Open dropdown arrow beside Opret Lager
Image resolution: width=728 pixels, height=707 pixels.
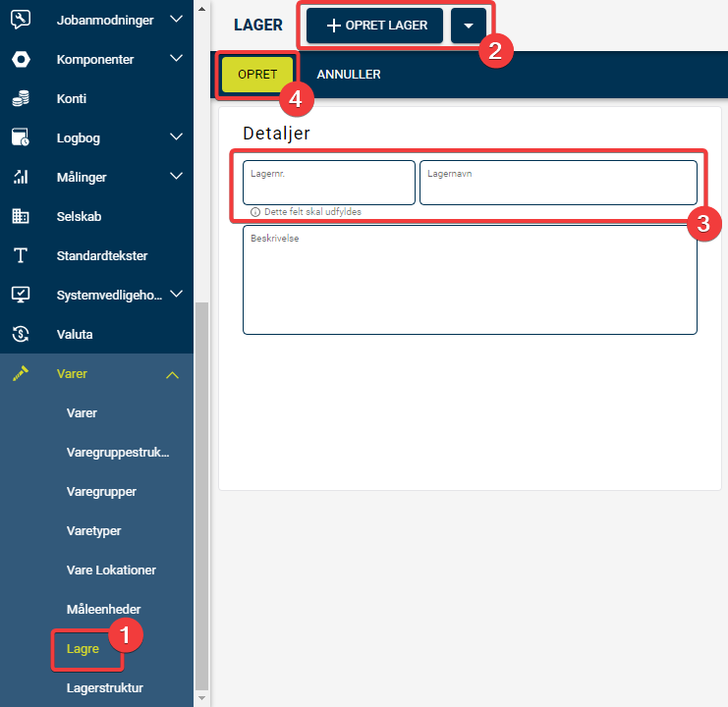tap(469, 26)
